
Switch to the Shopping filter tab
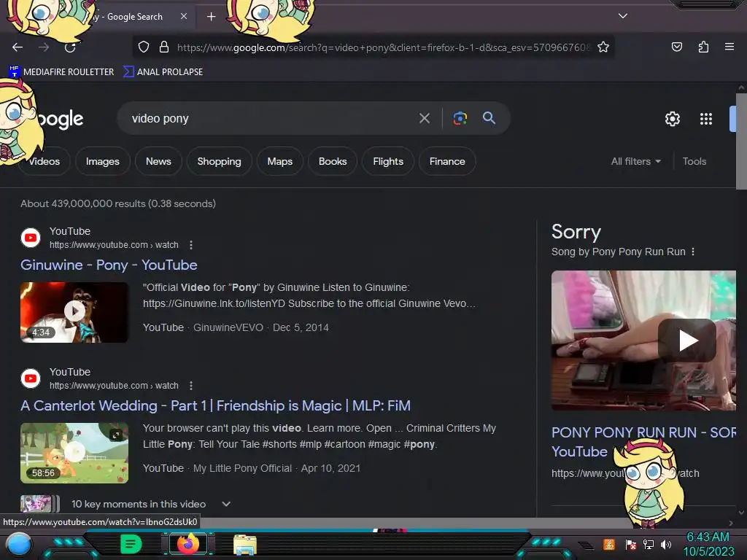tap(219, 161)
